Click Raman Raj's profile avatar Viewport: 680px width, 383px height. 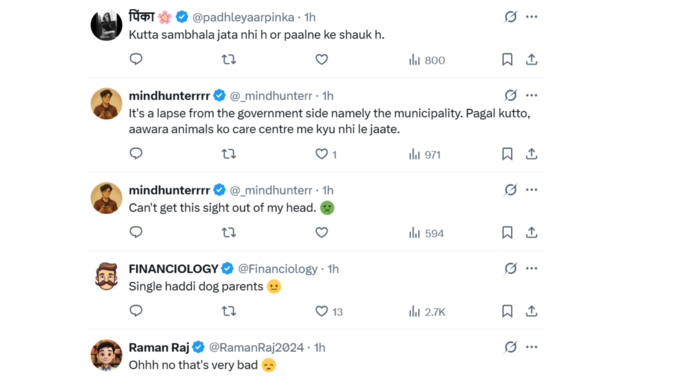click(106, 355)
